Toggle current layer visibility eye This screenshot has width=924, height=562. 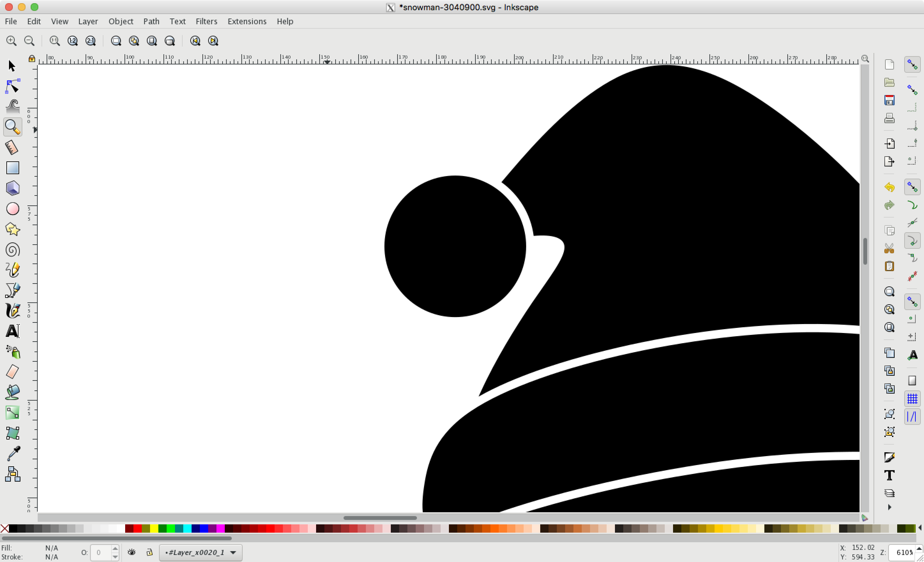click(x=132, y=552)
